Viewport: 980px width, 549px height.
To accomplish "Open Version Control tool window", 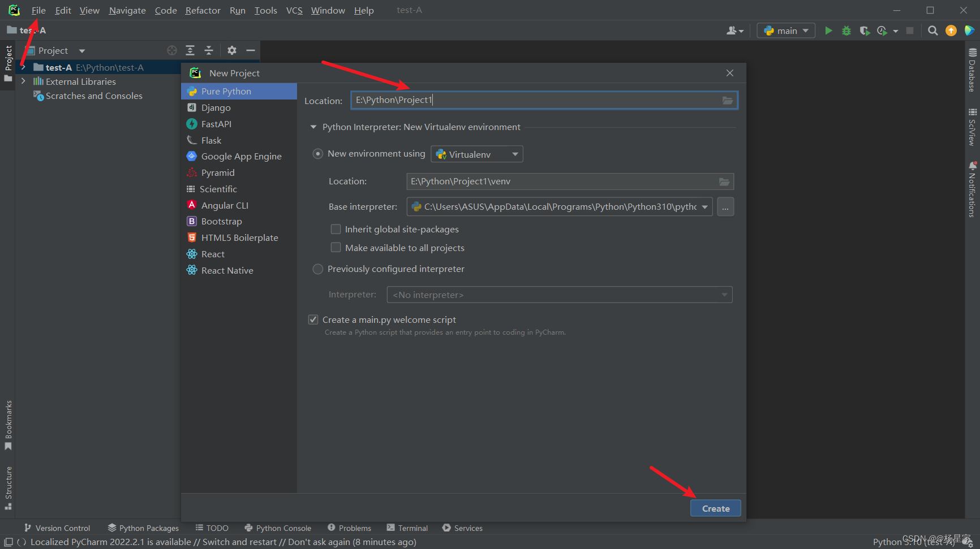I will [57, 528].
